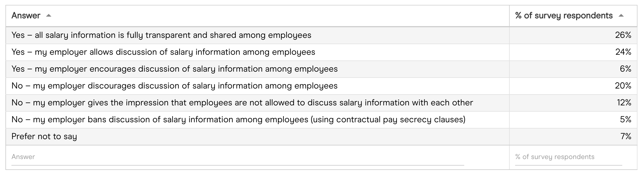Viewport: 644px width, 177px height.
Task: Select the row about fully transparent salary information
Action: 161,35
